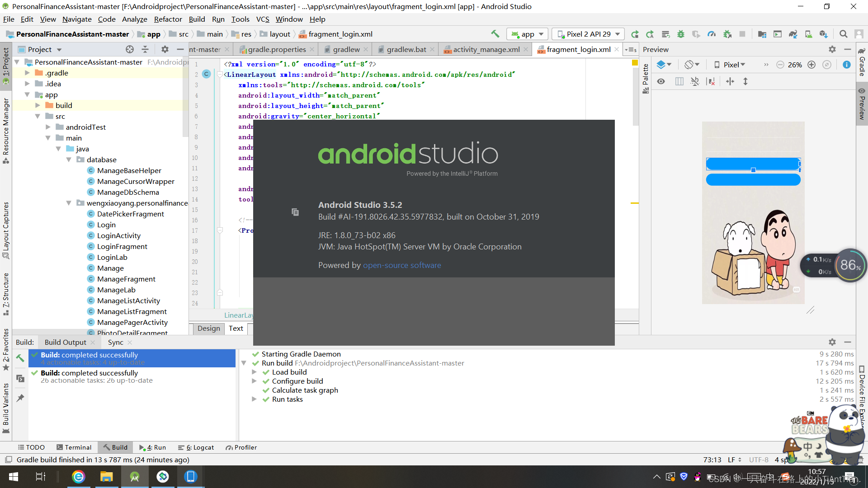Switch editor to Design mode
The image size is (868, 488).
(x=208, y=328)
